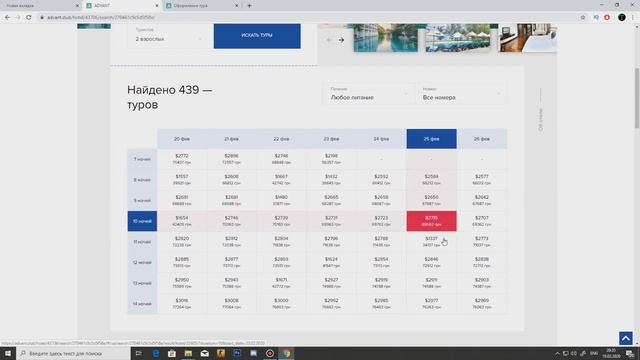The height and width of the screenshot is (360, 640).
Task: Choose $2927 price for 13 nights 23 фев
Action: point(331,283)
